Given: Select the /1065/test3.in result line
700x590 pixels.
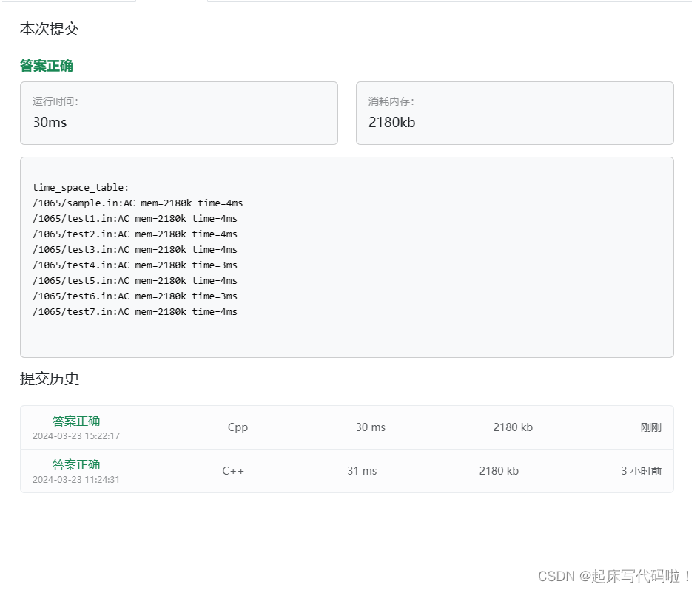Looking at the screenshot, I should pos(135,250).
